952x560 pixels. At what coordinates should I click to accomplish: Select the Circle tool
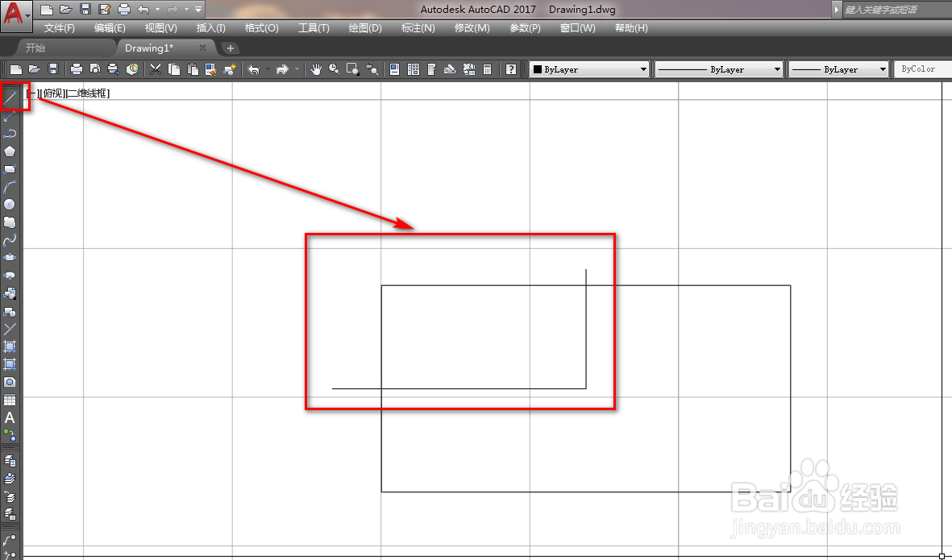click(10, 205)
